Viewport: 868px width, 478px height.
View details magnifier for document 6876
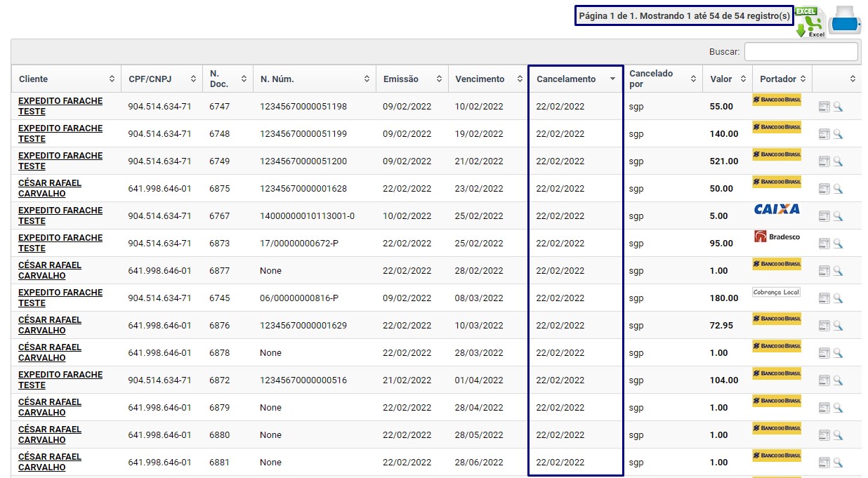tap(837, 326)
